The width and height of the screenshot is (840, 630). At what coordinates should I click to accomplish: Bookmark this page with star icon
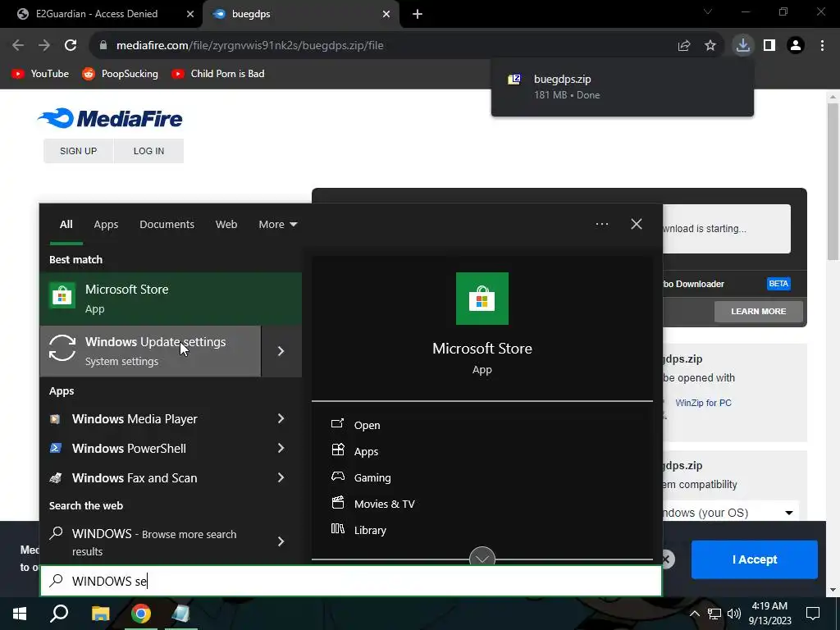tap(710, 46)
